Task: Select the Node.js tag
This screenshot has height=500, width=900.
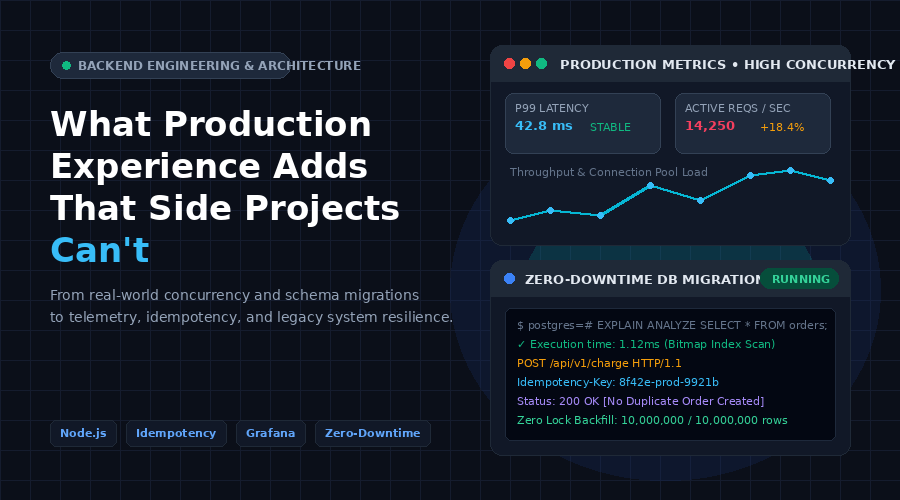Action: pos(83,433)
